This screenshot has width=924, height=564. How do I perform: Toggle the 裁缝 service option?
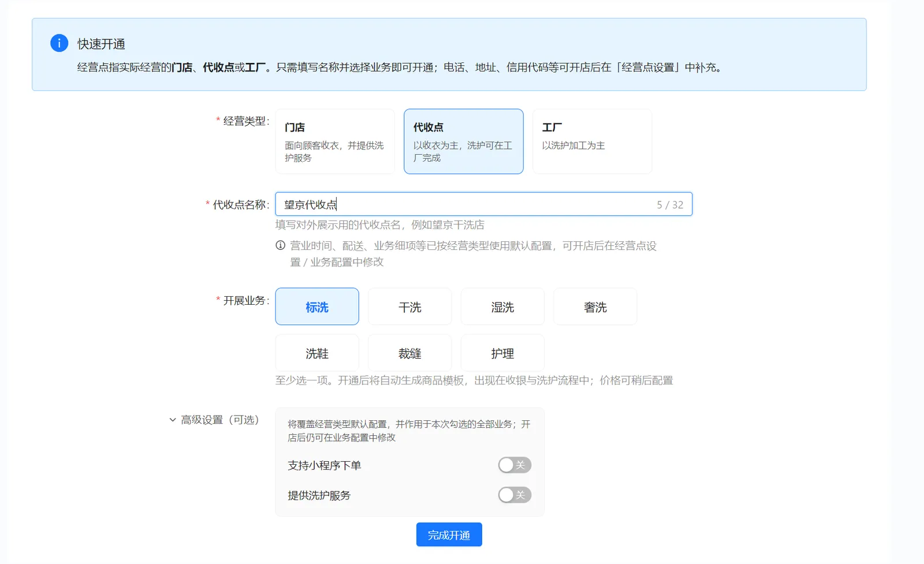coord(410,353)
